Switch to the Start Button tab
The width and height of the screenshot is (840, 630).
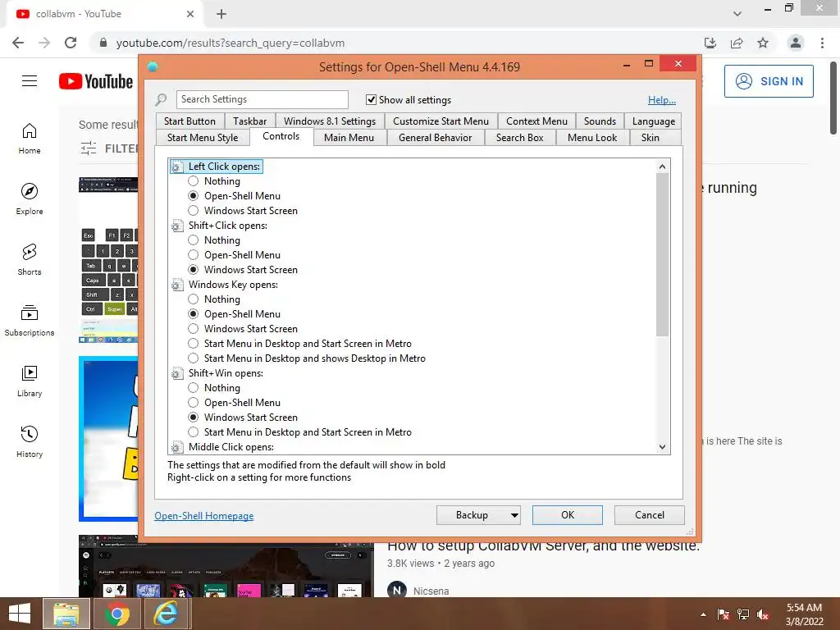point(189,121)
